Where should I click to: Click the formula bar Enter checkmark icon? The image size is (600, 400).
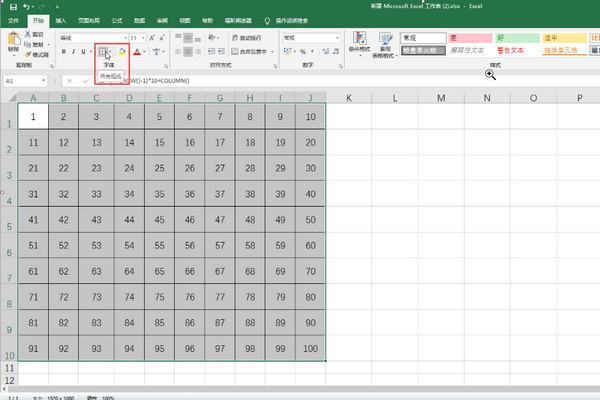click(85, 81)
